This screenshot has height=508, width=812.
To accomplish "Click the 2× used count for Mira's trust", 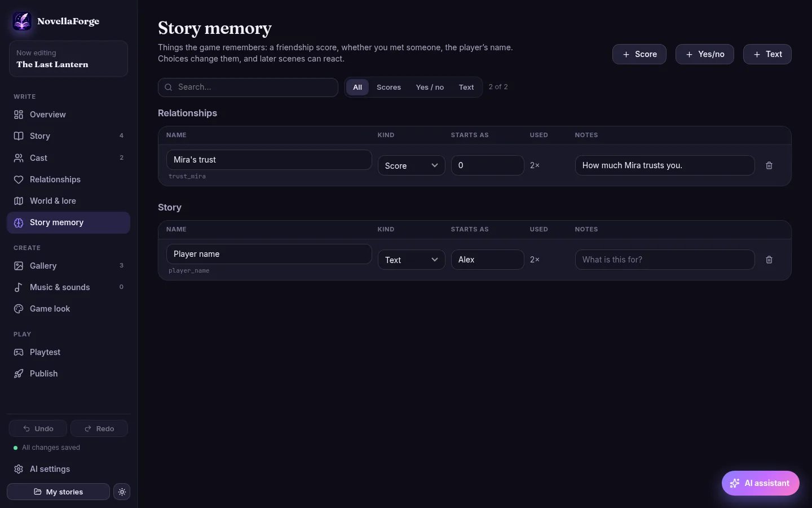I will [x=535, y=165].
